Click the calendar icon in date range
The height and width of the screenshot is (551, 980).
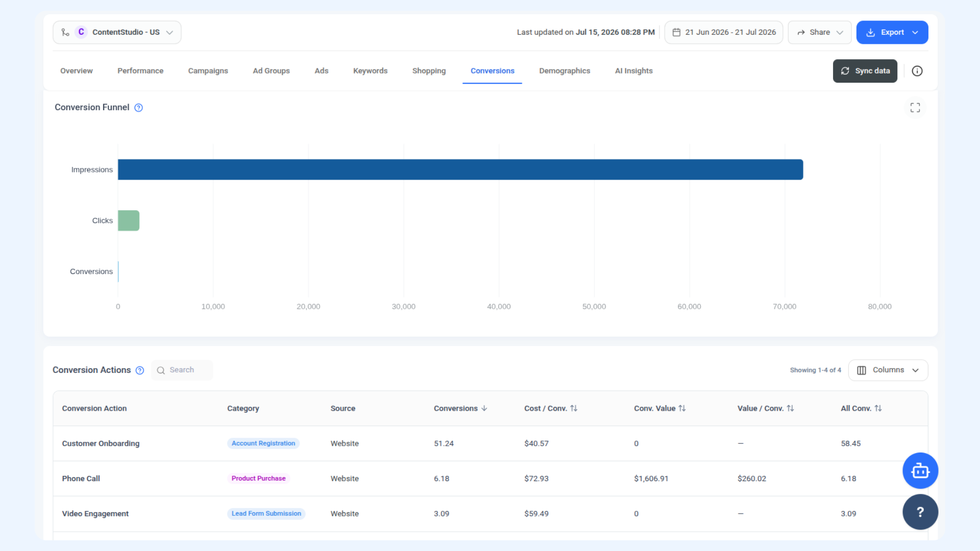tap(676, 32)
